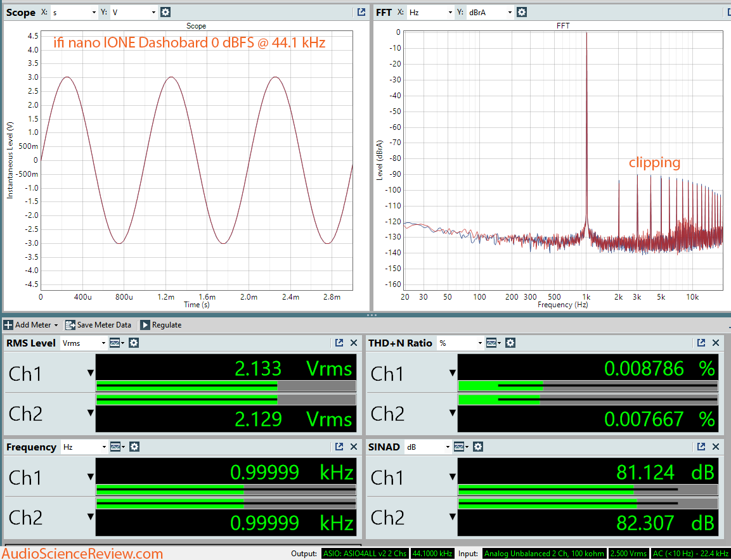731x560 pixels.
Task: Open Scope X-axis unit dropdown
Action: (74, 12)
